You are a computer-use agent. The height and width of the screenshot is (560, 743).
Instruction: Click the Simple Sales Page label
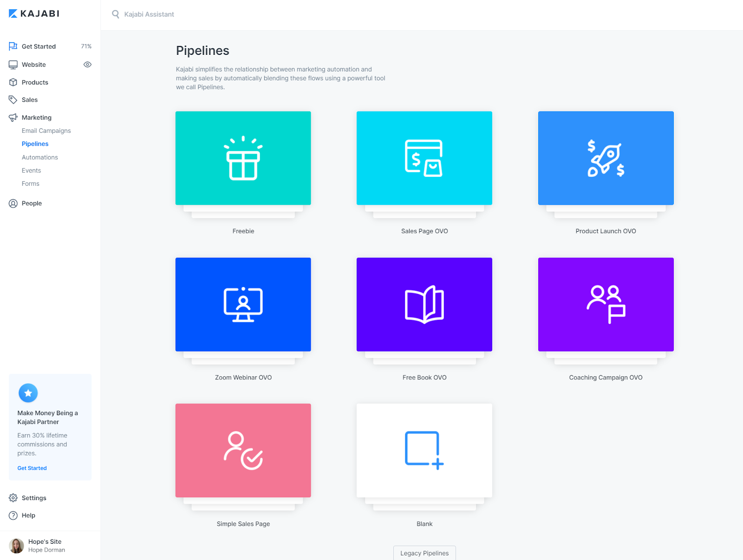click(243, 524)
